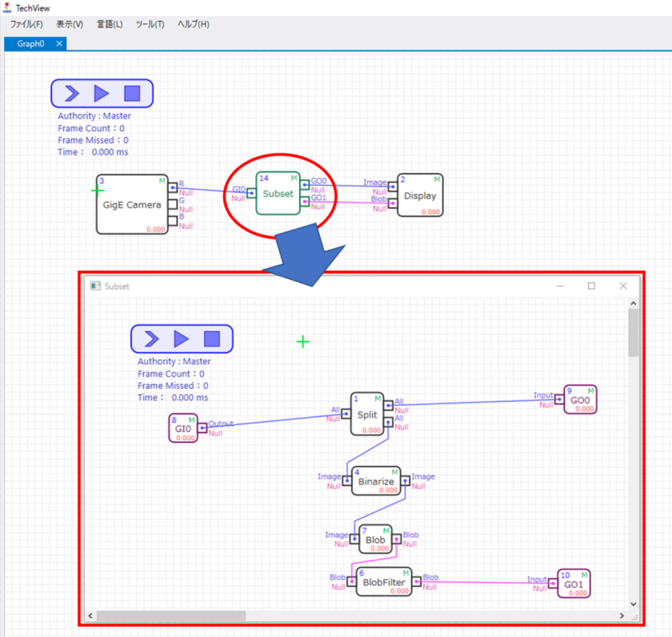Select the BlobFilter node
Screen dimensions: 672x637
click(x=383, y=581)
